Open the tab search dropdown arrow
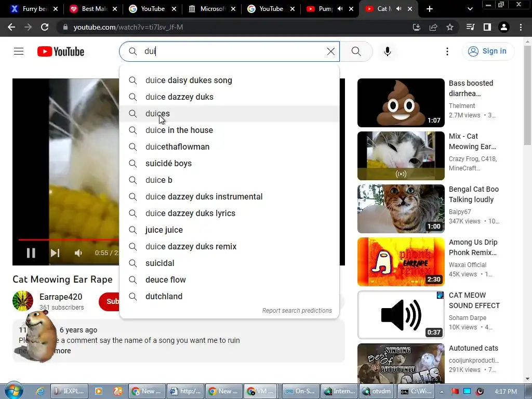 (x=470, y=9)
